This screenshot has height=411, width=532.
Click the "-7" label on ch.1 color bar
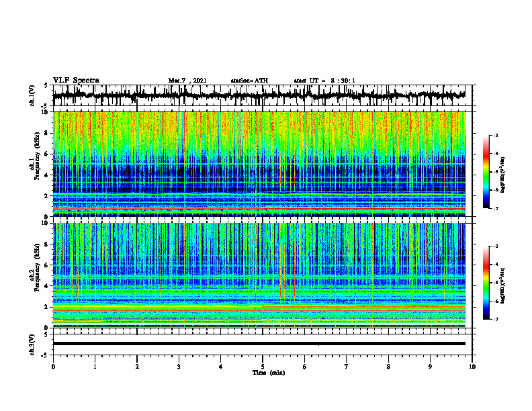(496, 208)
